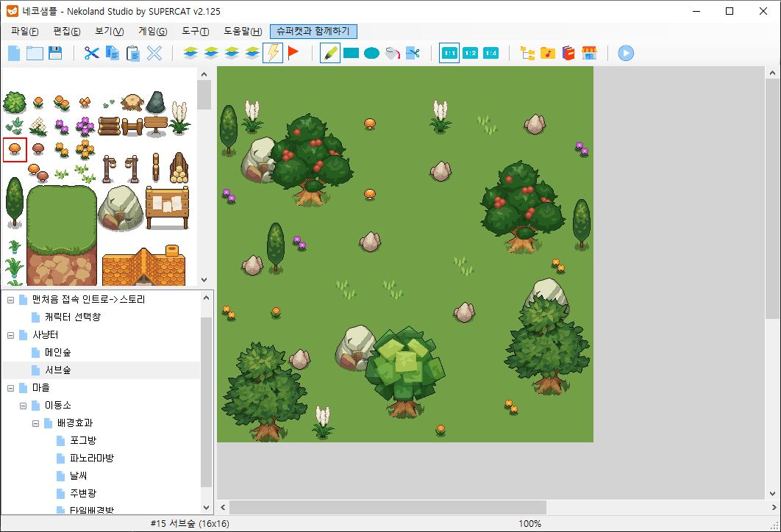Select the third tile layer icon
The width and height of the screenshot is (781, 532).
(232, 53)
